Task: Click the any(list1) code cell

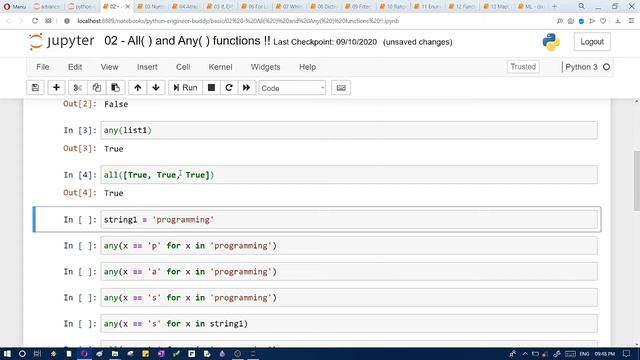Action: (349, 130)
